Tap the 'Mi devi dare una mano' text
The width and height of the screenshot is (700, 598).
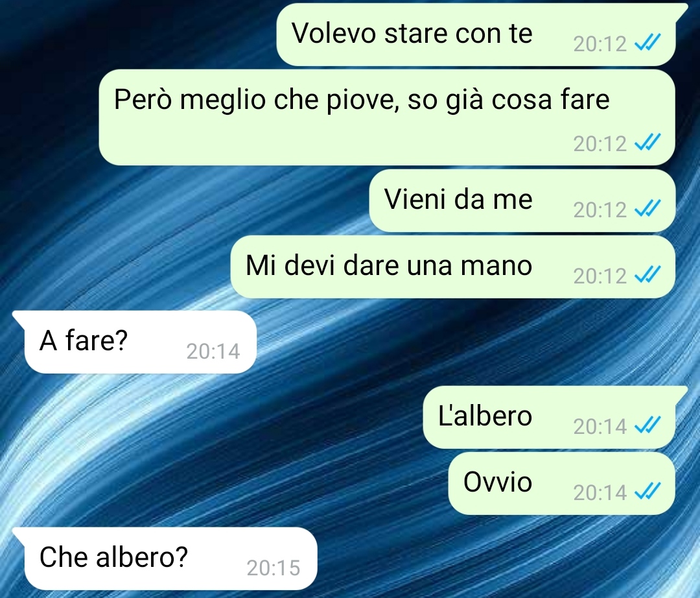(389, 265)
